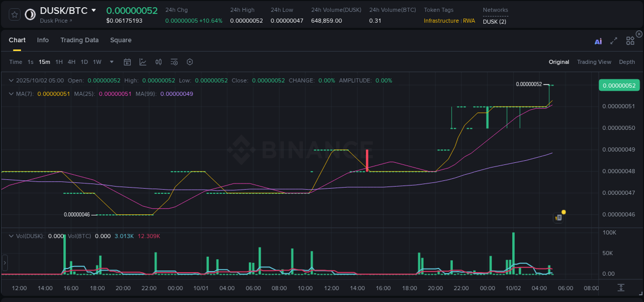The image size is (644, 302).
Task: Open the chart style selector icon
Action: tap(143, 61)
